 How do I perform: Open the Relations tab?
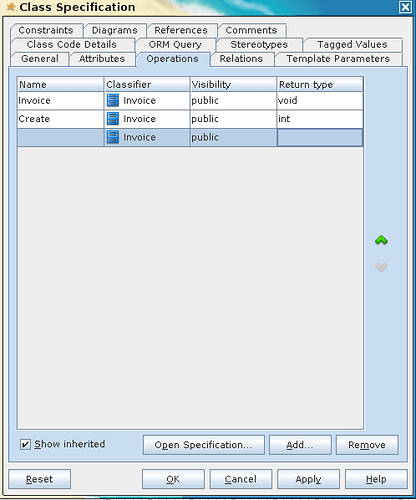[x=241, y=59]
